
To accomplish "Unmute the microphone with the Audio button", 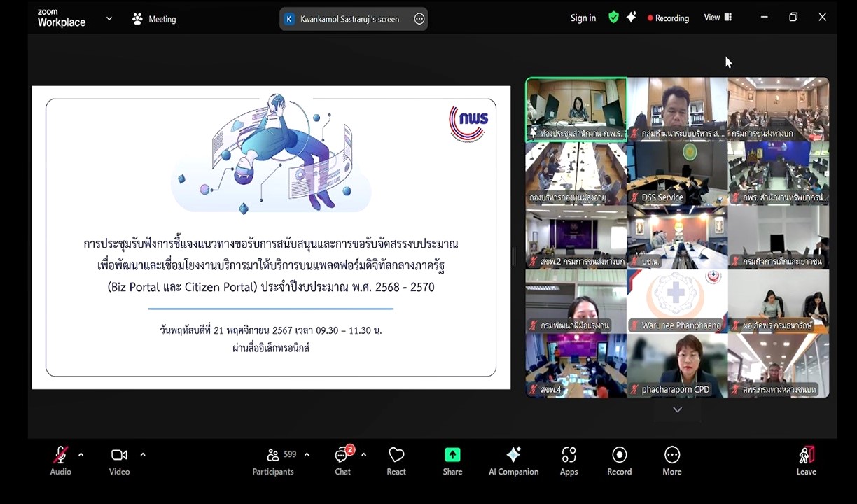I will pyautogui.click(x=61, y=461).
